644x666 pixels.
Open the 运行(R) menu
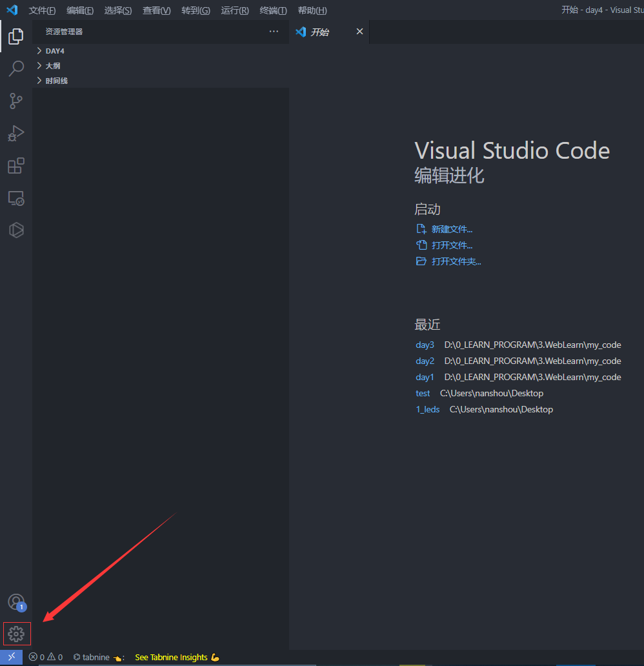click(235, 10)
